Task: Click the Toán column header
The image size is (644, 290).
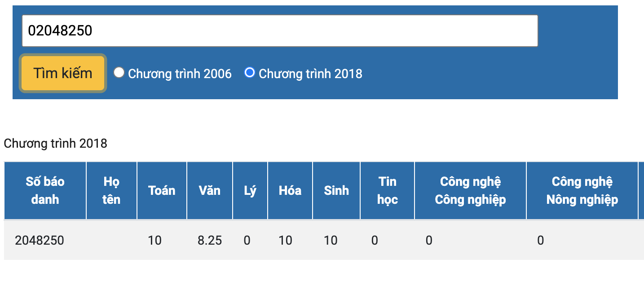Action: click(x=162, y=190)
